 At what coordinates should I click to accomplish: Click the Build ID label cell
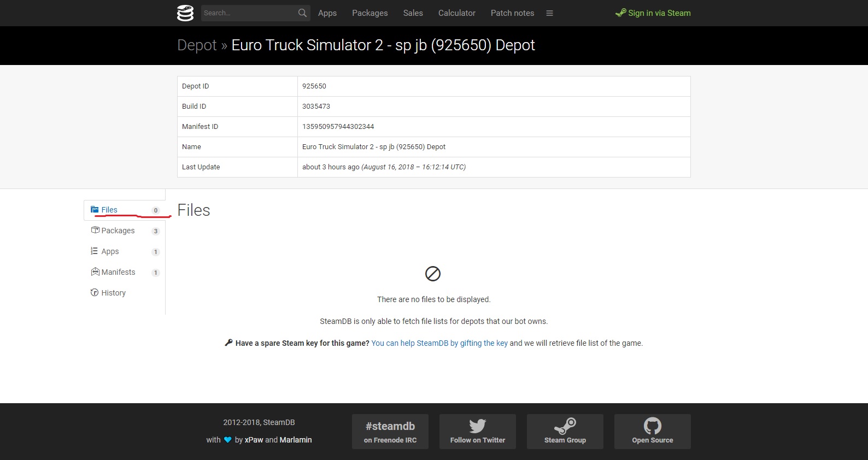[238, 107]
